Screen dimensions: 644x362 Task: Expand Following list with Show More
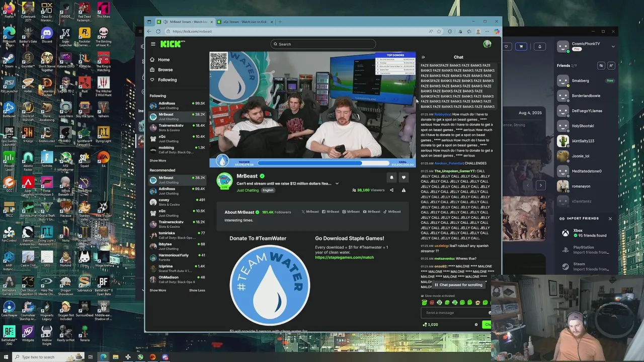tap(157, 161)
